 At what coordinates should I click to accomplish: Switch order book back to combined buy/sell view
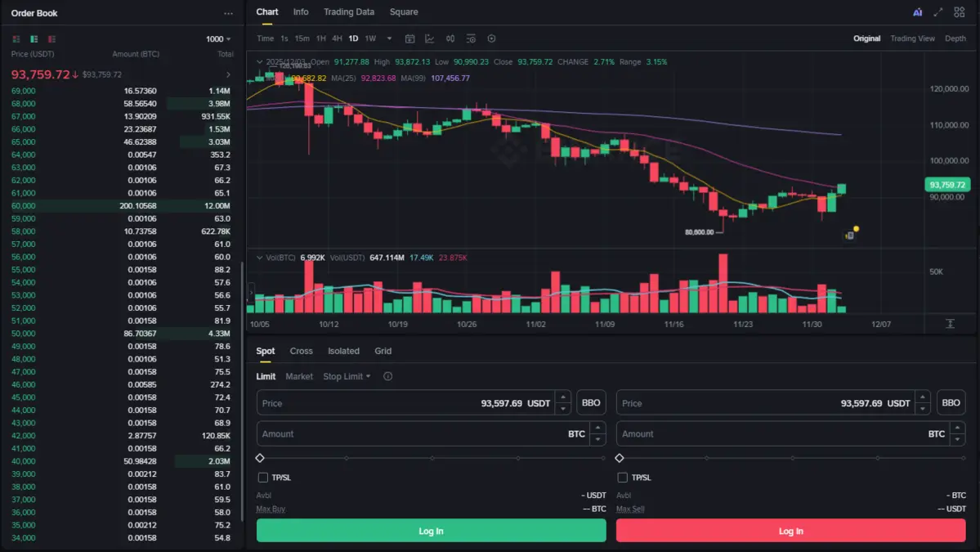pos(15,38)
